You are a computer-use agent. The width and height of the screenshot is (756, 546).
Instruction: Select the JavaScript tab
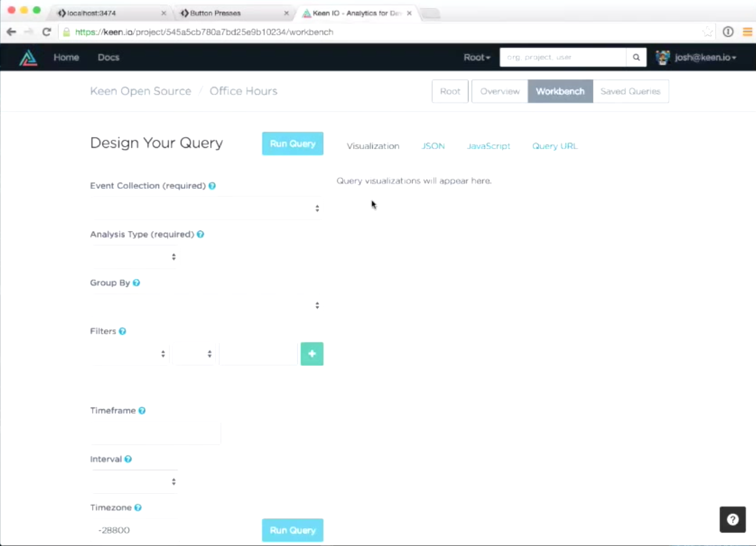pyautogui.click(x=488, y=146)
